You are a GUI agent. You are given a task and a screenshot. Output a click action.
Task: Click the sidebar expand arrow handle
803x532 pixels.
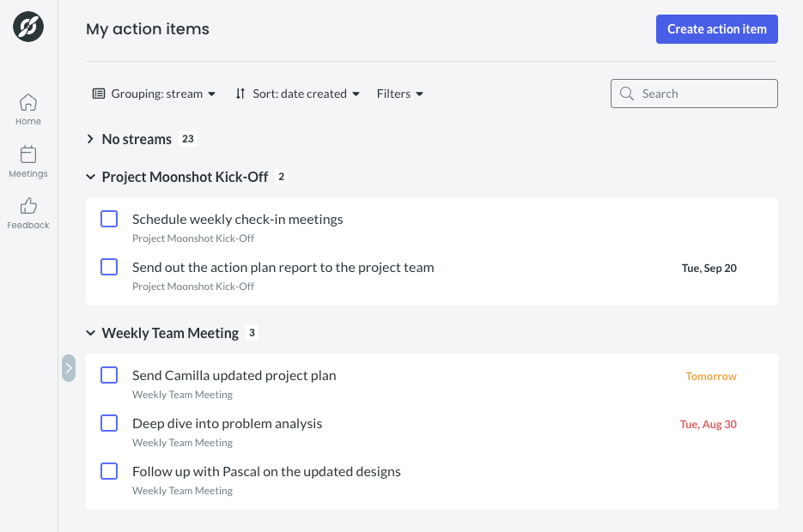(69, 368)
